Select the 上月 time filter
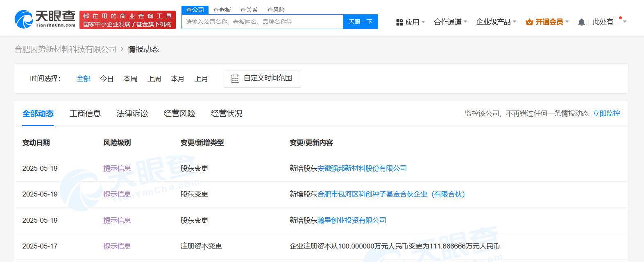Viewport: 644px width, 262px height. (201, 79)
